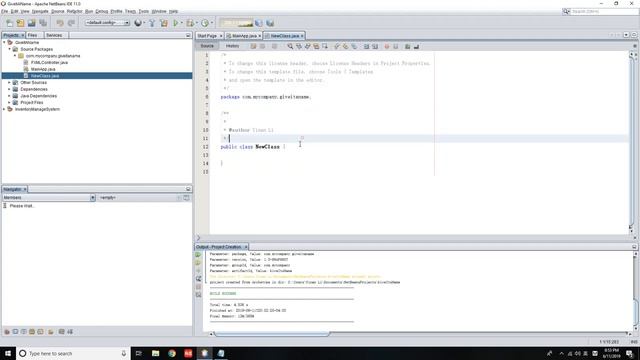The width and height of the screenshot is (640, 360).
Task: Click the Find Next Occurrence icon
Action: [307, 47]
